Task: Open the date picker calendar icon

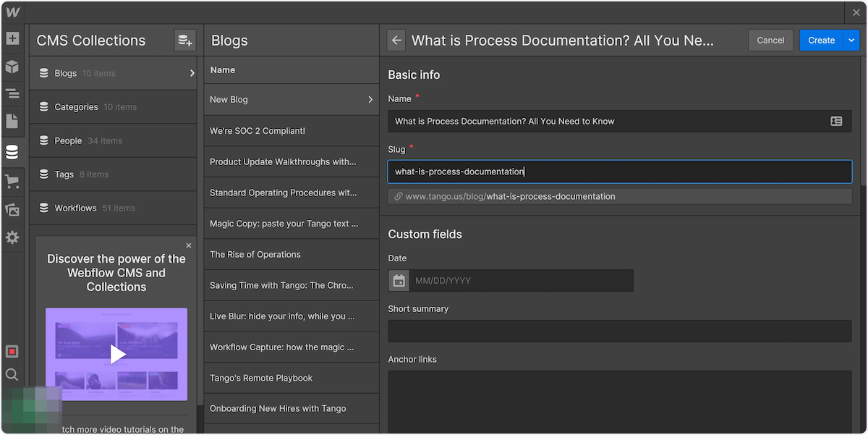Action: click(x=399, y=281)
